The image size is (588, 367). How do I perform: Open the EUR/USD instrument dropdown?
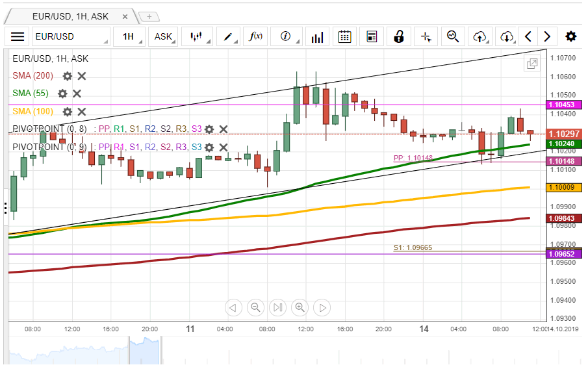(x=71, y=36)
